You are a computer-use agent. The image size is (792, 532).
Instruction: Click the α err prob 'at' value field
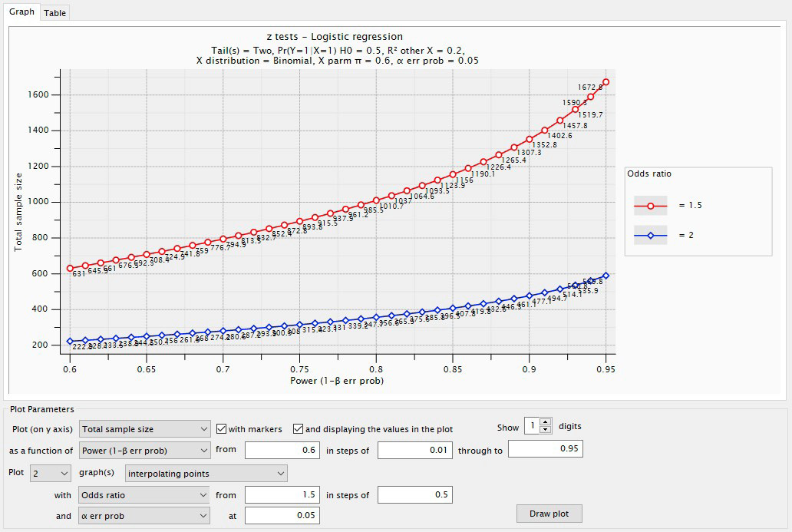(282, 516)
